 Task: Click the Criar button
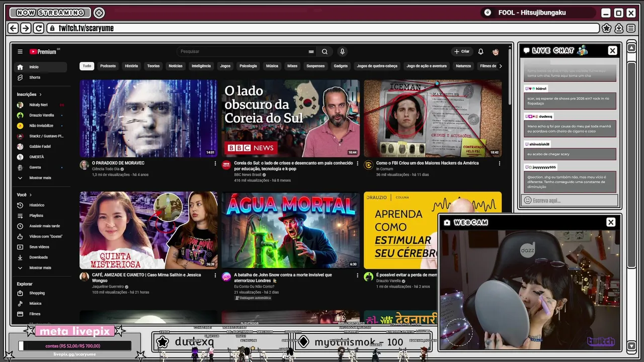pyautogui.click(x=462, y=51)
